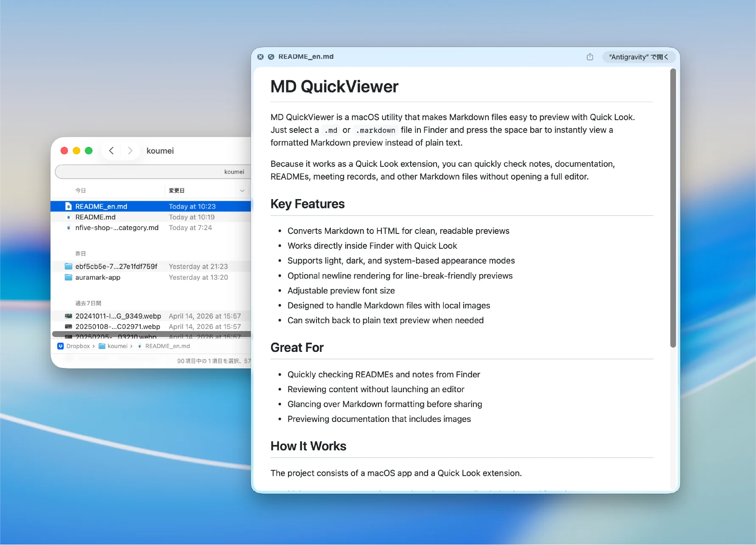
Task: Select the ebf5cb5e-7...27e1fdf759f folder name
Action: tap(116, 267)
